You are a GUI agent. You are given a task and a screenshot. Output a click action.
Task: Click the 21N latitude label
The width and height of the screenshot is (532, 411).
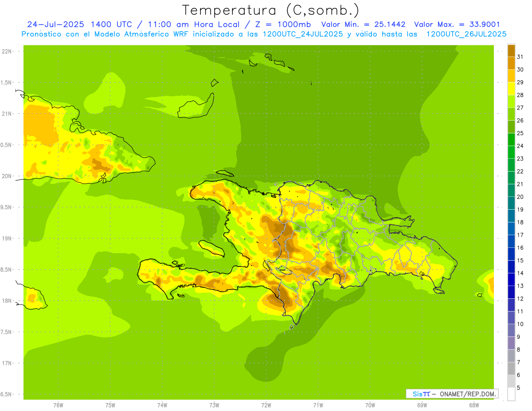click(x=6, y=114)
